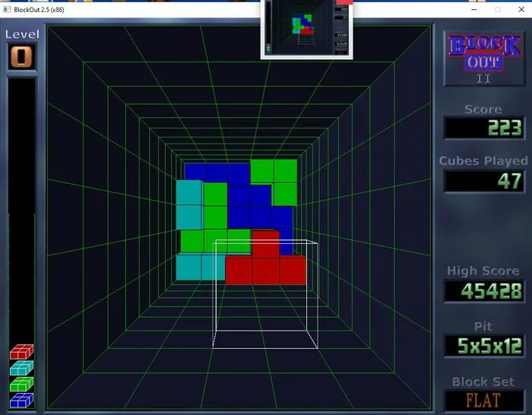Click the Level 0 number display
The image size is (532, 415).
point(22,57)
